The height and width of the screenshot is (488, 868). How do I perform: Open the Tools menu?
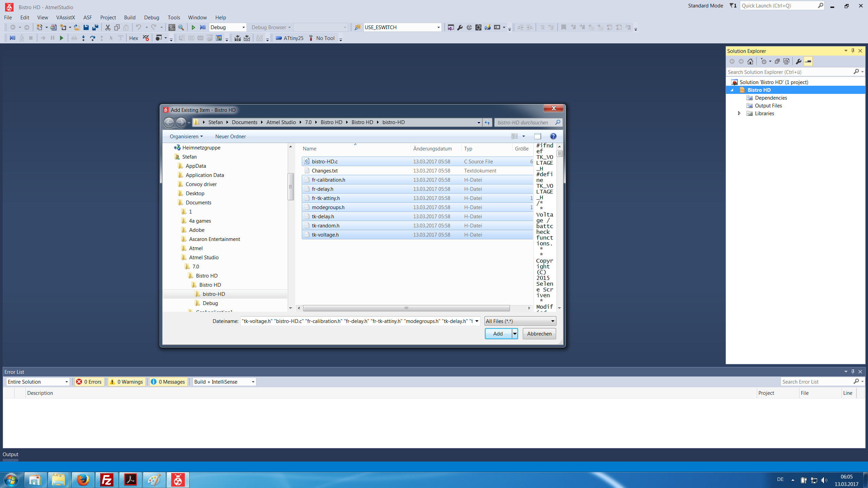click(174, 17)
